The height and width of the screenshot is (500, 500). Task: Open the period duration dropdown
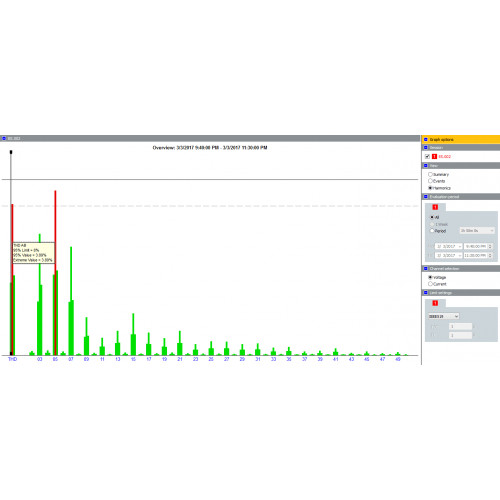pos(477,231)
